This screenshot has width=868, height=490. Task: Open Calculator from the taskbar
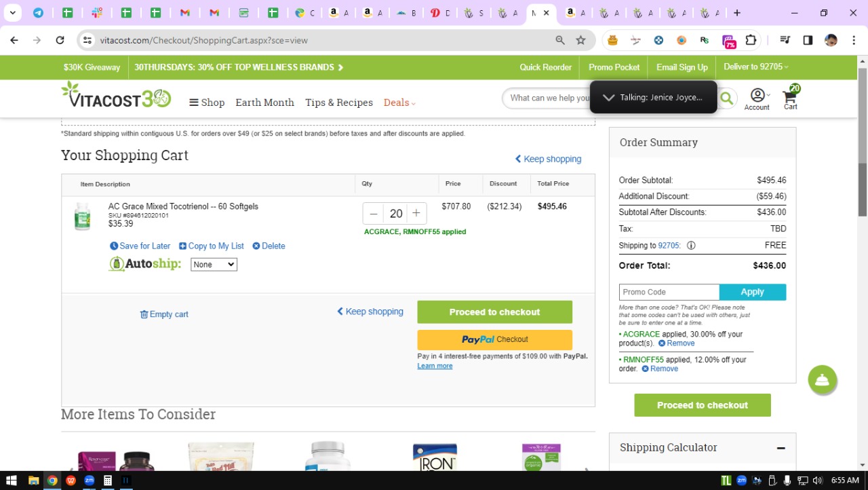(107, 480)
